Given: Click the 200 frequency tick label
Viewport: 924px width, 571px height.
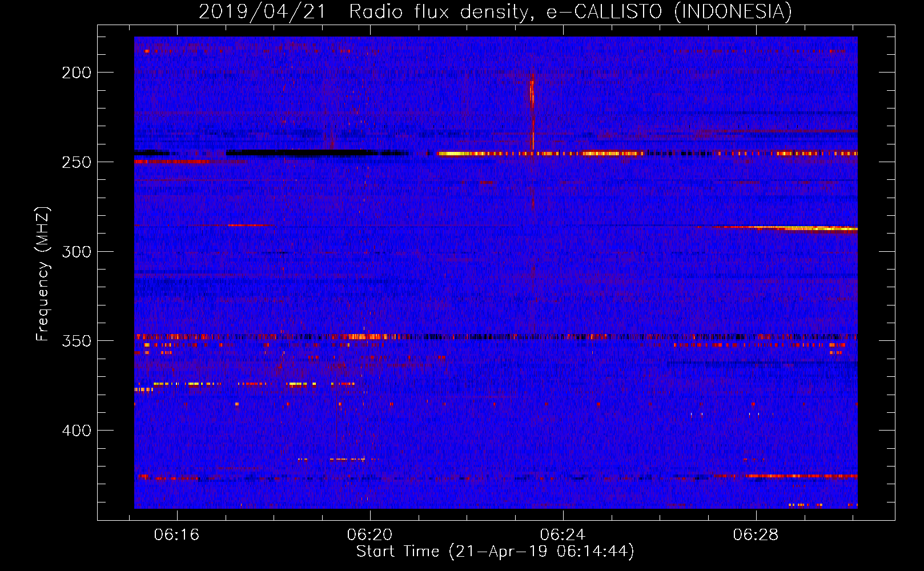Looking at the screenshot, I should point(77,73).
